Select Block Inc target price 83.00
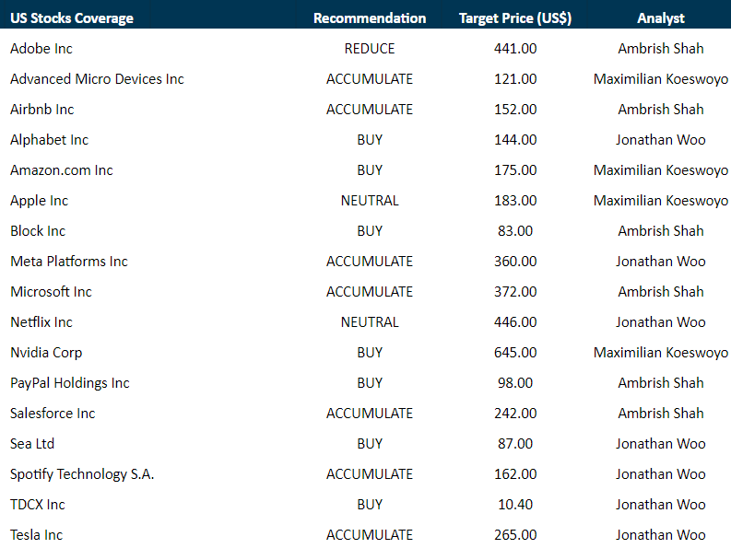 pyautogui.click(x=515, y=230)
